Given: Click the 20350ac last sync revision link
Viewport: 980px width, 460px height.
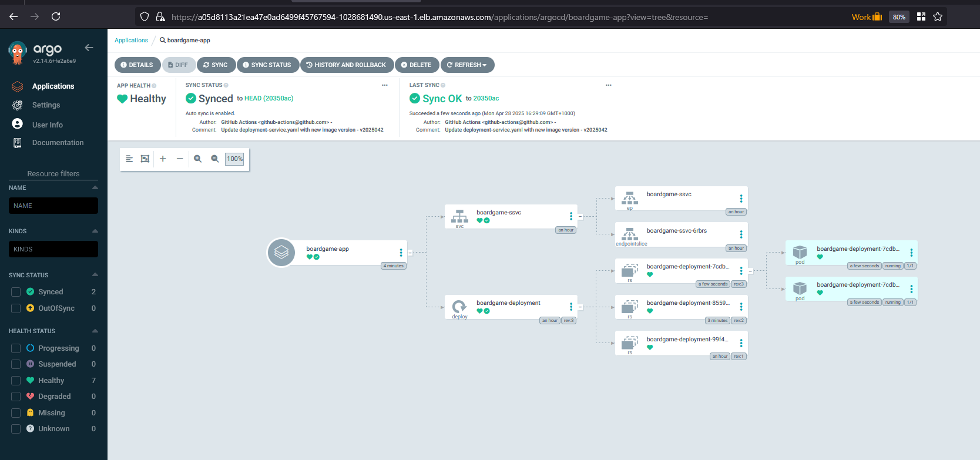Looking at the screenshot, I should pyautogui.click(x=486, y=98).
